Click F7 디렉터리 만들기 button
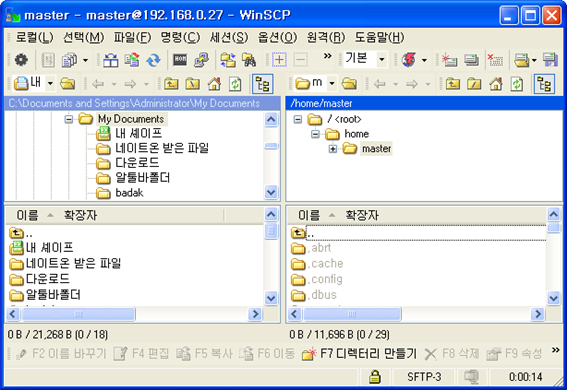This screenshot has width=567, height=390. tap(359, 353)
